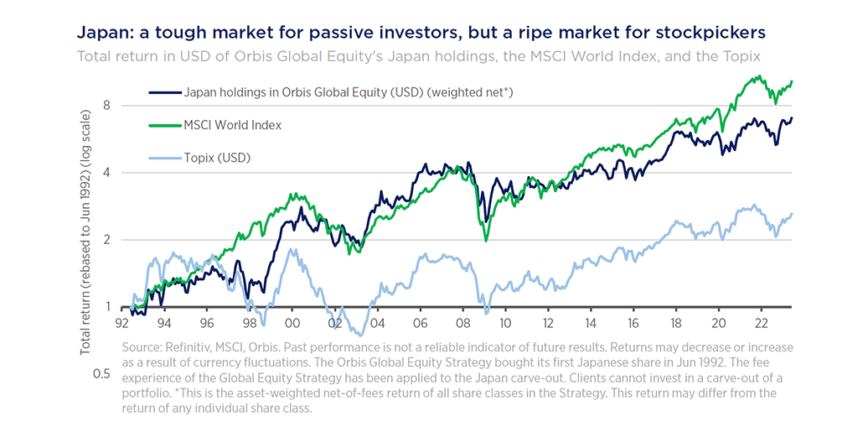Click the x-axis year label 92

121,323
